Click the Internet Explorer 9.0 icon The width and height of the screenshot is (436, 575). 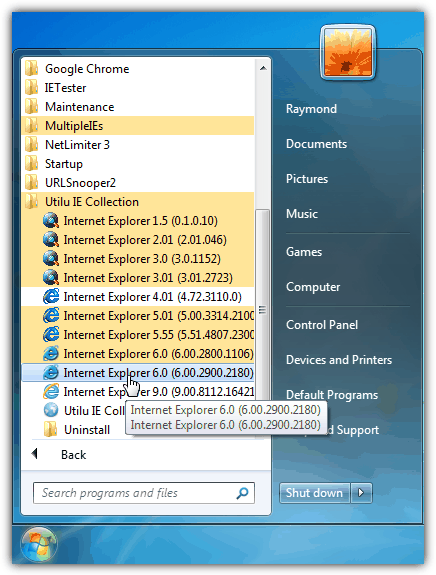[x=51, y=392]
